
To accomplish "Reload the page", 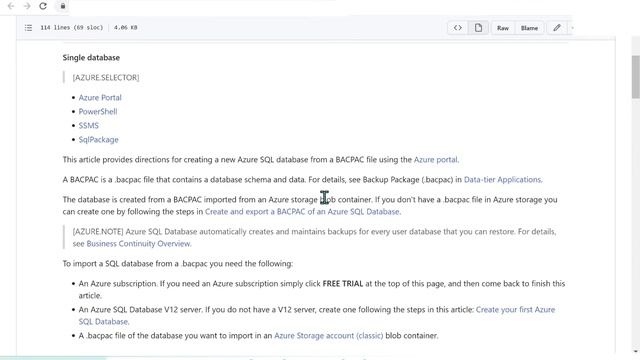I will [43, 6].
